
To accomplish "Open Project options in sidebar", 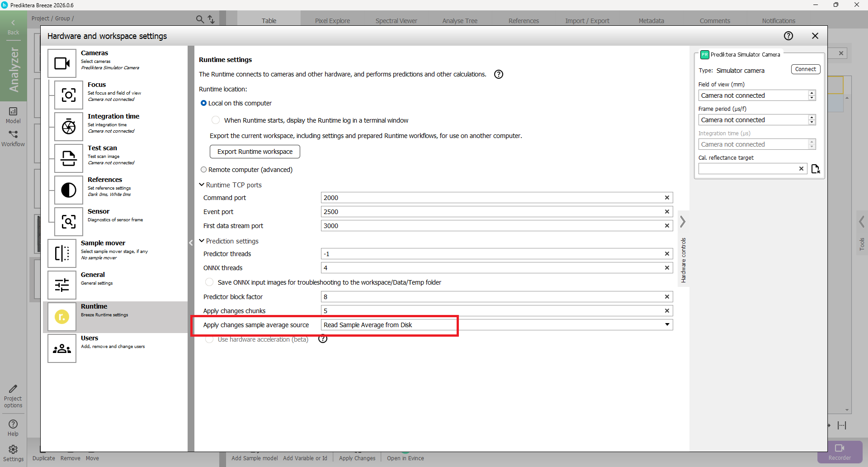I will point(13,396).
